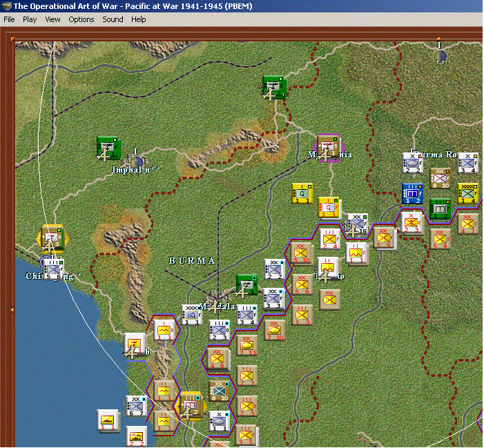Viewport: 484px width, 448px height.
Task: Select the green air unit beside Imphal
Action: [108, 148]
